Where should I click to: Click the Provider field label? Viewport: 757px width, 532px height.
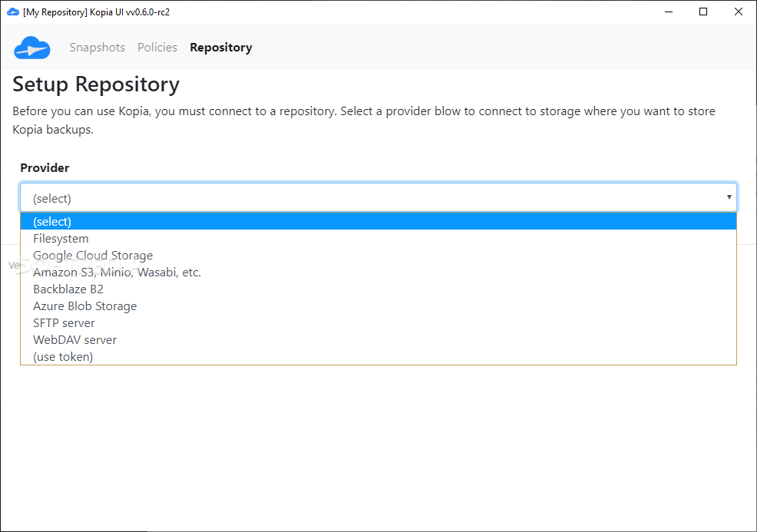click(x=45, y=168)
